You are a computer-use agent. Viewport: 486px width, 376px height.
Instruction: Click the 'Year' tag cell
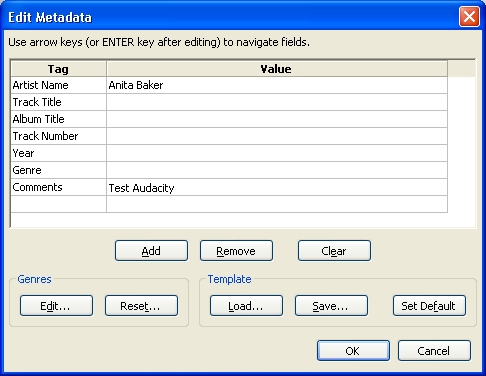[x=59, y=153]
